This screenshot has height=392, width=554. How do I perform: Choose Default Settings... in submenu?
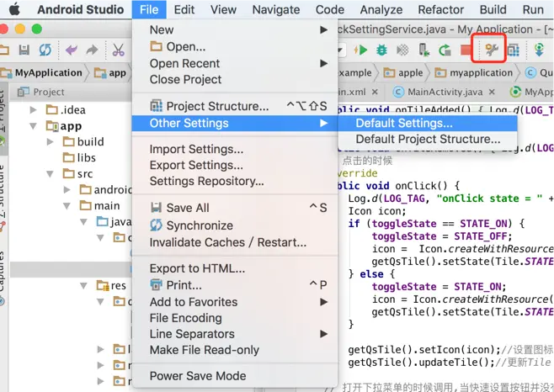pos(428,123)
